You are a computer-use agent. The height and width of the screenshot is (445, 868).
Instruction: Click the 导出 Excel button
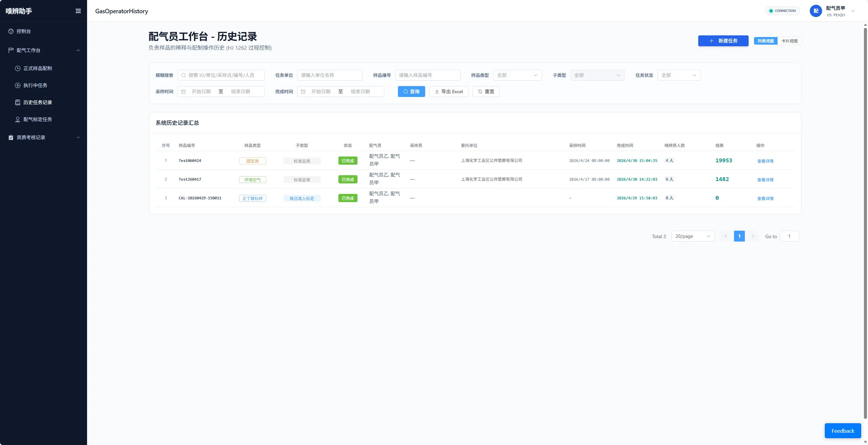pyautogui.click(x=449, y=92)
